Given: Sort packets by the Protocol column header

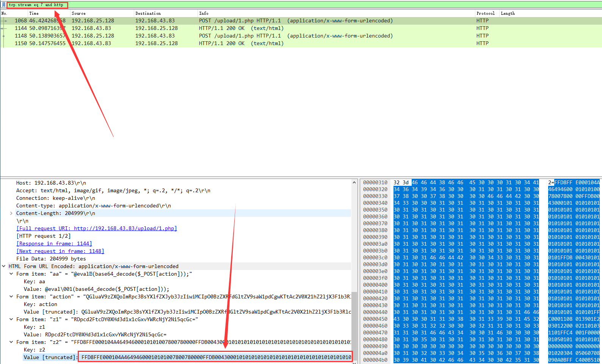Looking at the screenshot, I should pyautogui.click(x=486, y=13).
